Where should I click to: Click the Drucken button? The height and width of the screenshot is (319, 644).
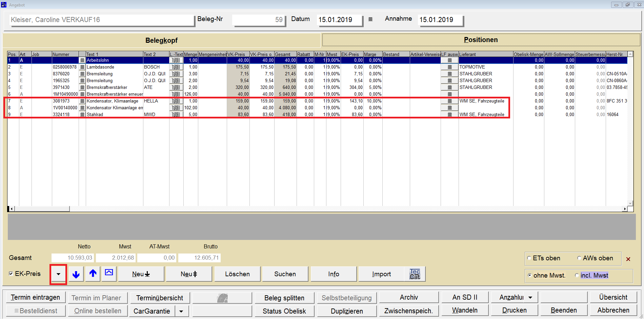pyautogui.click(x=514, y=311)
